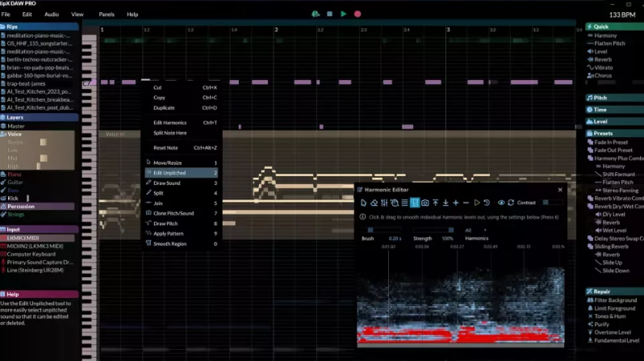
Task: Click Fade In Preset
Action: 611,142
